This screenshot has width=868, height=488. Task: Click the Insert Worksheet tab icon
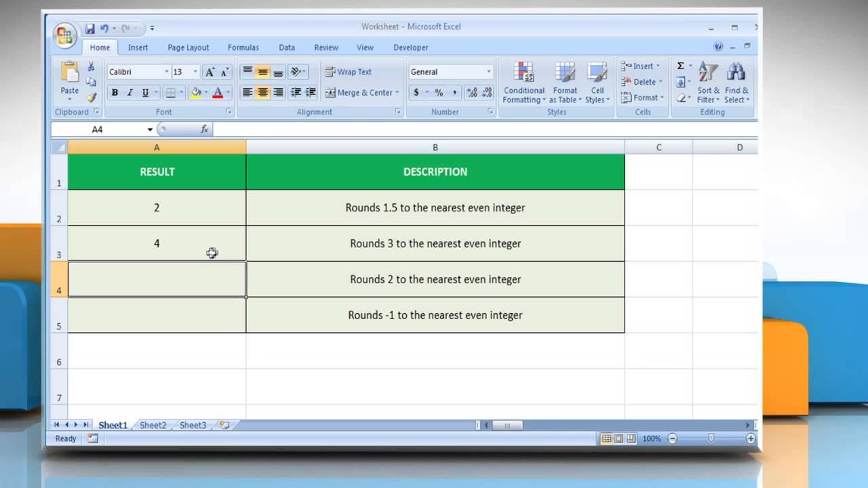pos(224,425)
